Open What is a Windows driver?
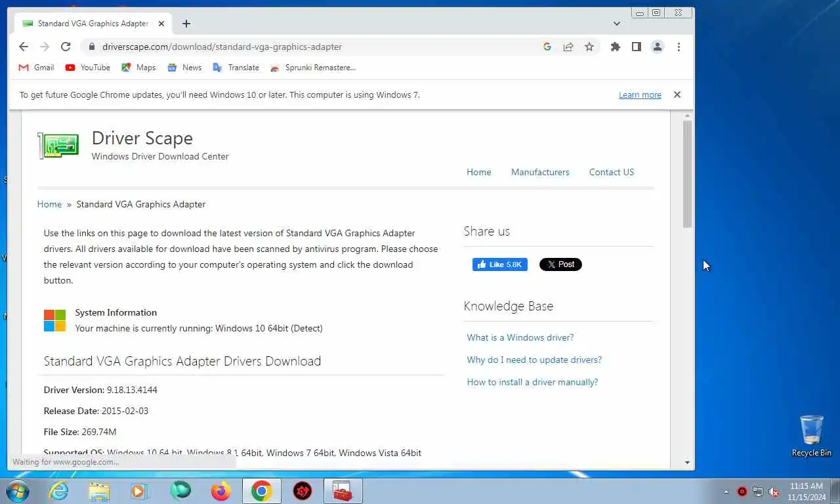The image size is (840, 504). tap(520, 337)
